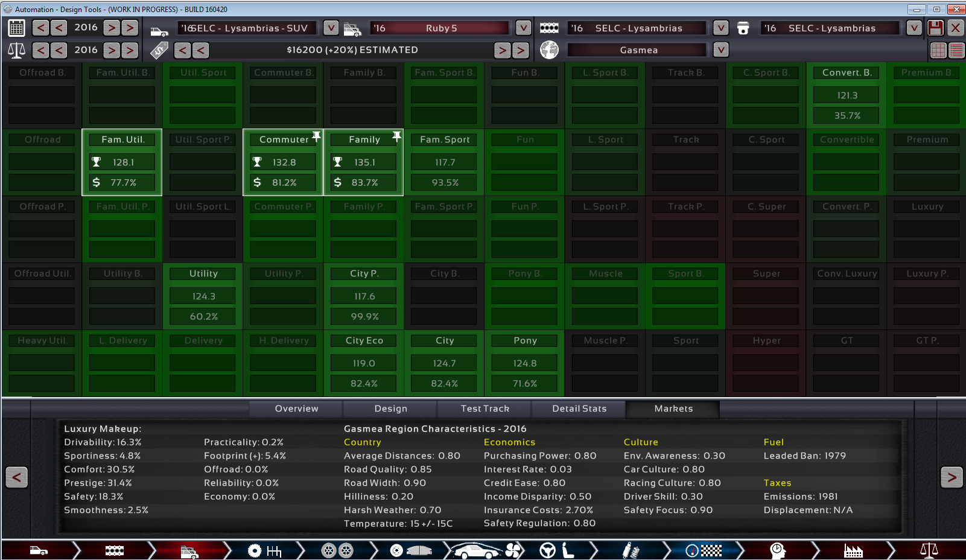The width and height of the screenshot is (966, 560).
Task: Switch to the Detail Stats tab
Action: coord(579,409)
